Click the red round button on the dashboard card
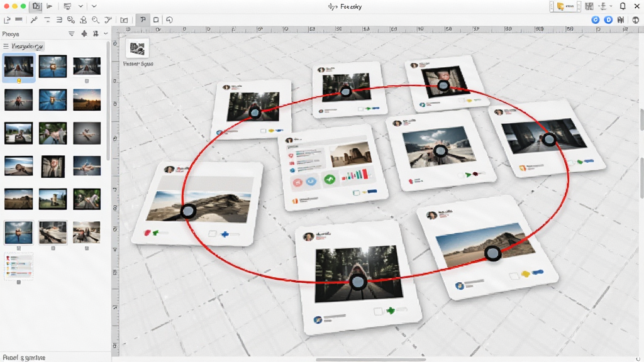Screen dimensions: 644x362 click(297, 182)
